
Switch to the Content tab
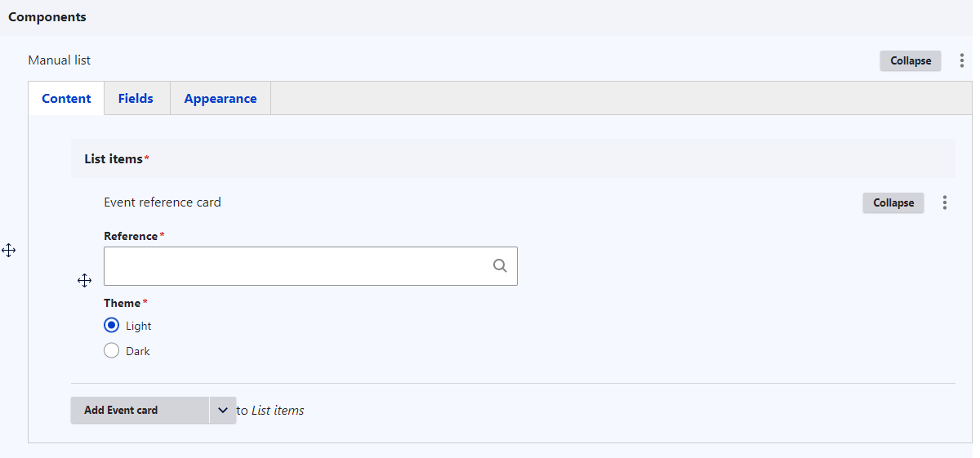[x=66, y=99]
